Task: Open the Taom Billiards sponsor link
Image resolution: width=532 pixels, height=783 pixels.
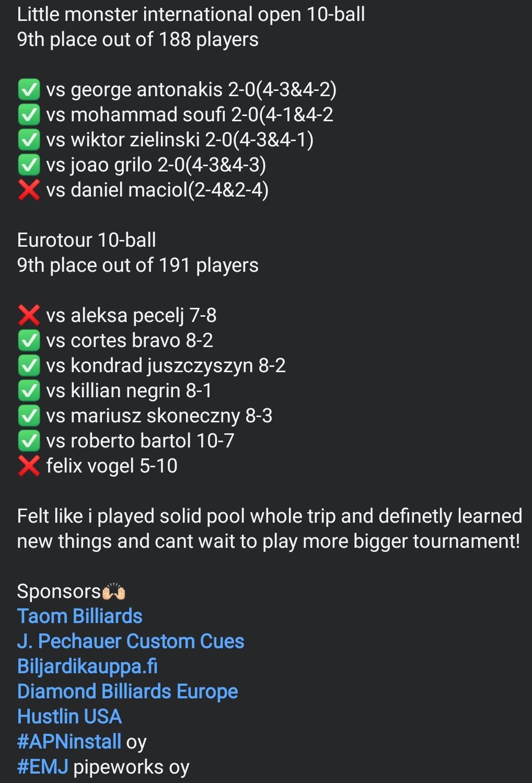Action: click(79, 616)
